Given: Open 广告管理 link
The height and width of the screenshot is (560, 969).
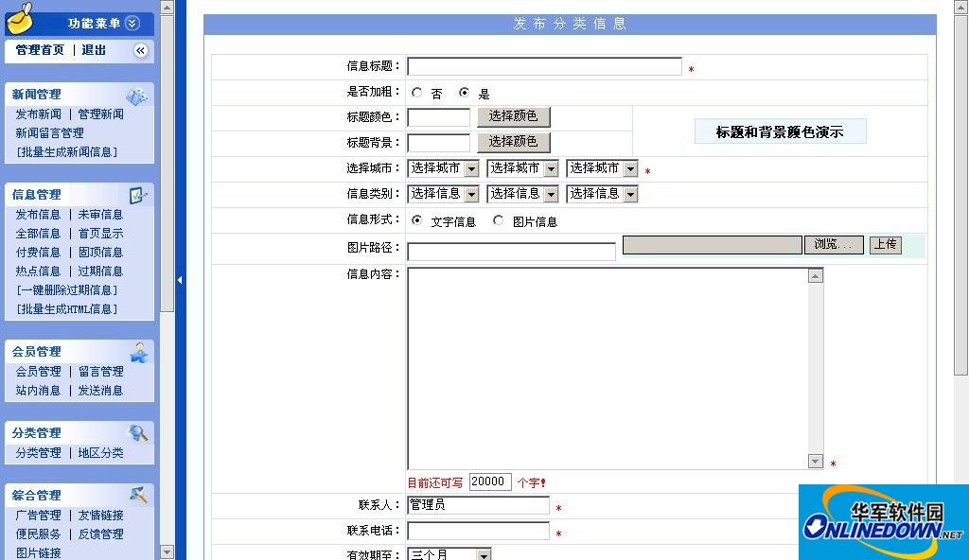Looking at the screenshot, I should [x=38, y=516].
